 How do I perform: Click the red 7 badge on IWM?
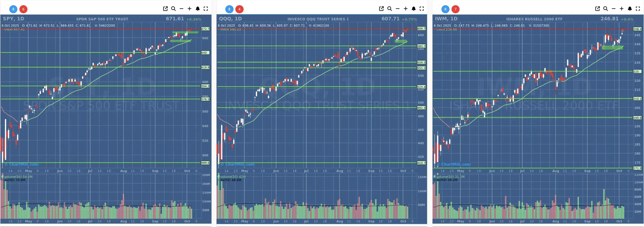455,9
